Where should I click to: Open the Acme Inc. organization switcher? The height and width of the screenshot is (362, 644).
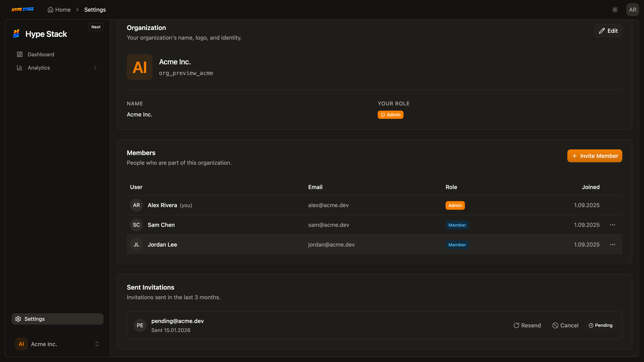58,344
